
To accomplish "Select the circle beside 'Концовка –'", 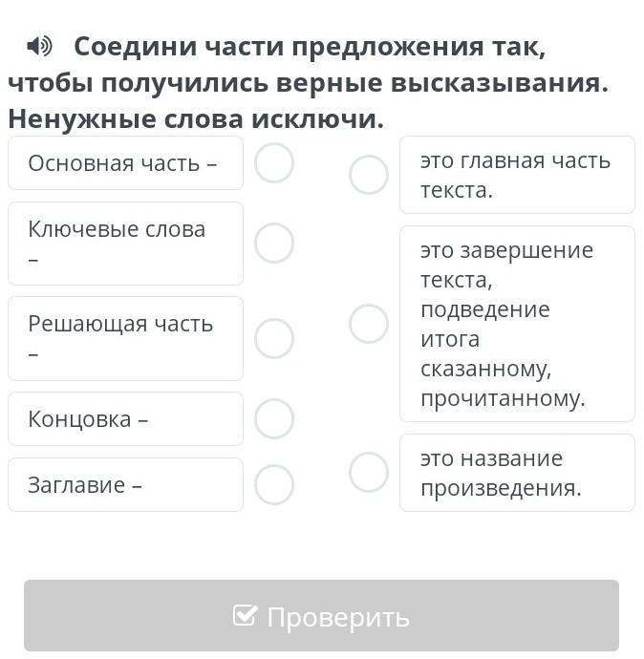I will 274,418.
